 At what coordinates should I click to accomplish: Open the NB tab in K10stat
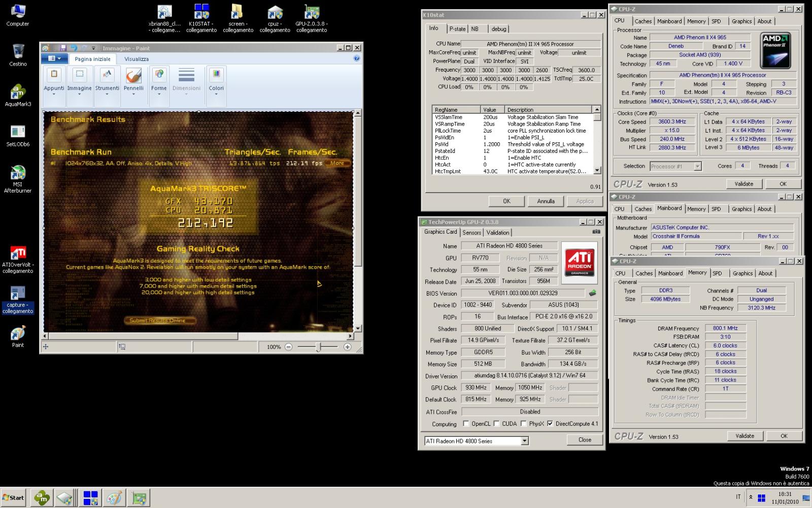click(x=475, y=29)
